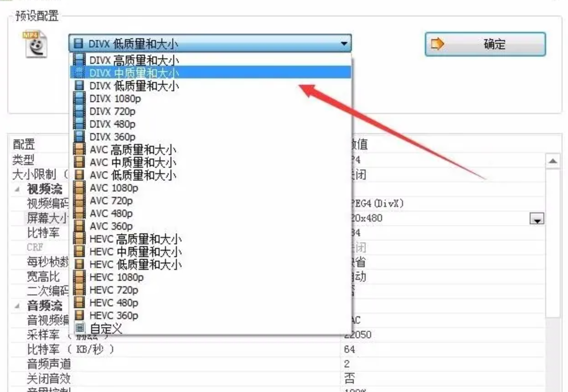Click the film icon beside DIVX 360p
568x392 pixels.
tap(79, 136)
